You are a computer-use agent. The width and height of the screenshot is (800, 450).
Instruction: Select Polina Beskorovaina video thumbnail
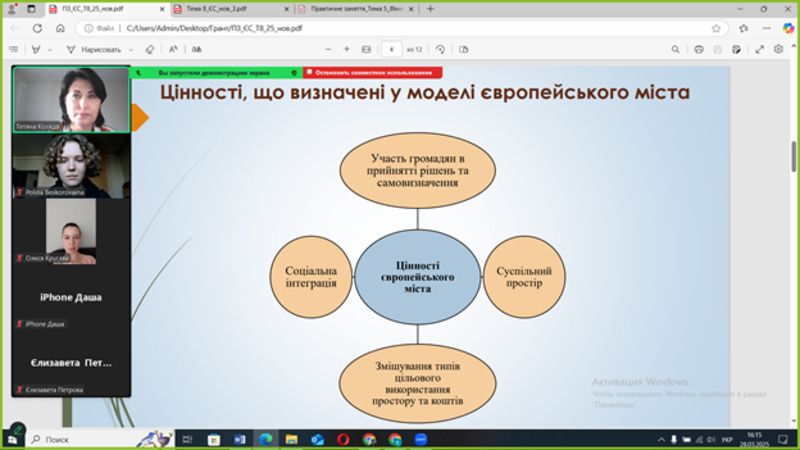click(x=71, y=166)
